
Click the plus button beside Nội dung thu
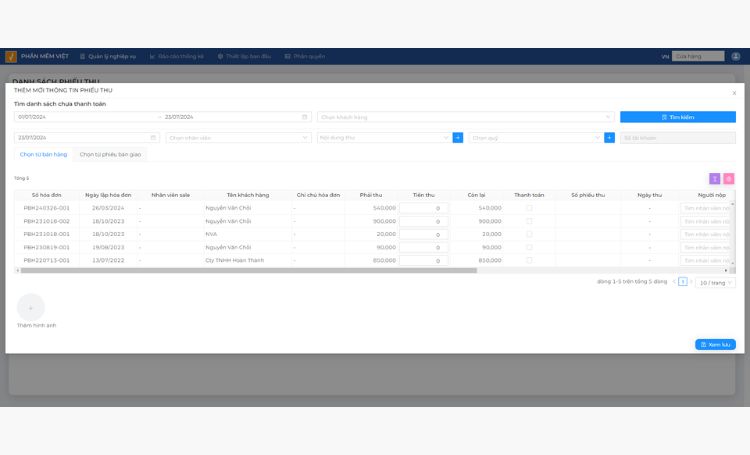tap(458, 138)
